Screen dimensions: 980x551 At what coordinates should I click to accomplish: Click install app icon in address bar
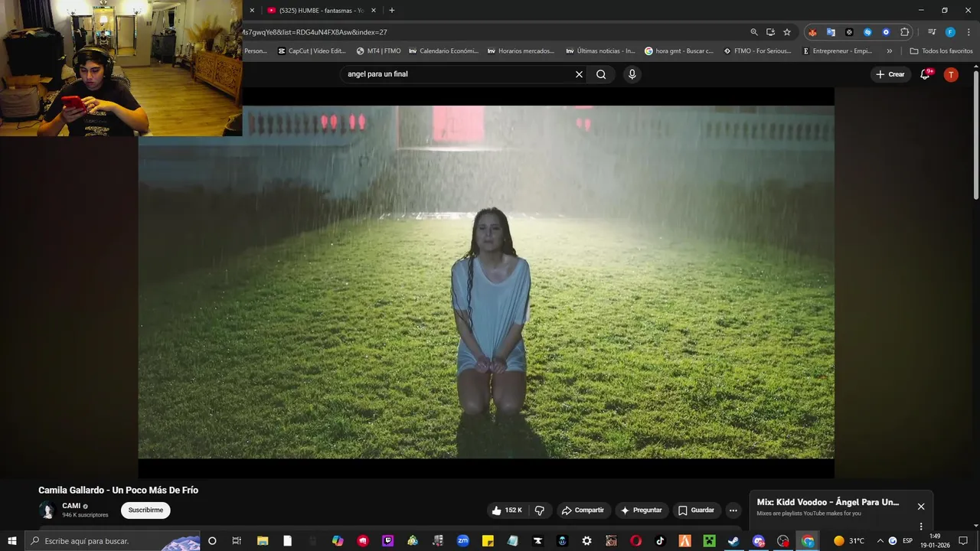tap(770, 32)
